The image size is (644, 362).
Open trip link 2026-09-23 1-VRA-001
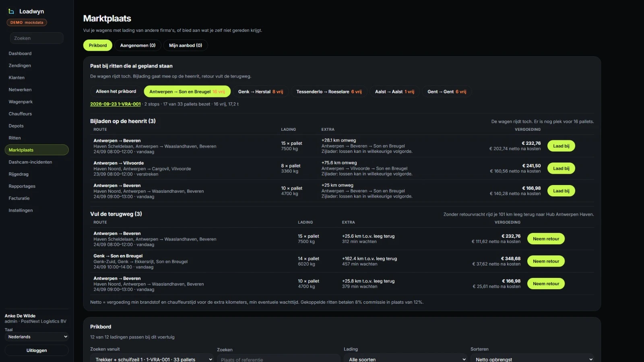(x=116, y=104)
